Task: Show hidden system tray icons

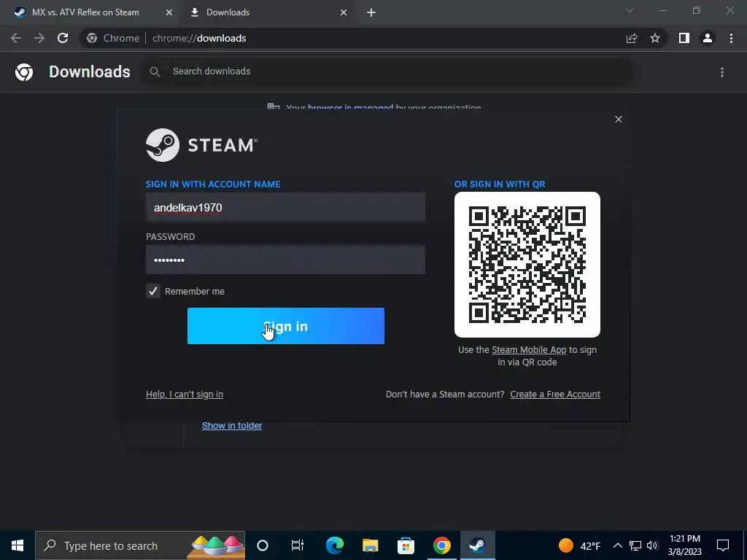Action: pos(617,545)
